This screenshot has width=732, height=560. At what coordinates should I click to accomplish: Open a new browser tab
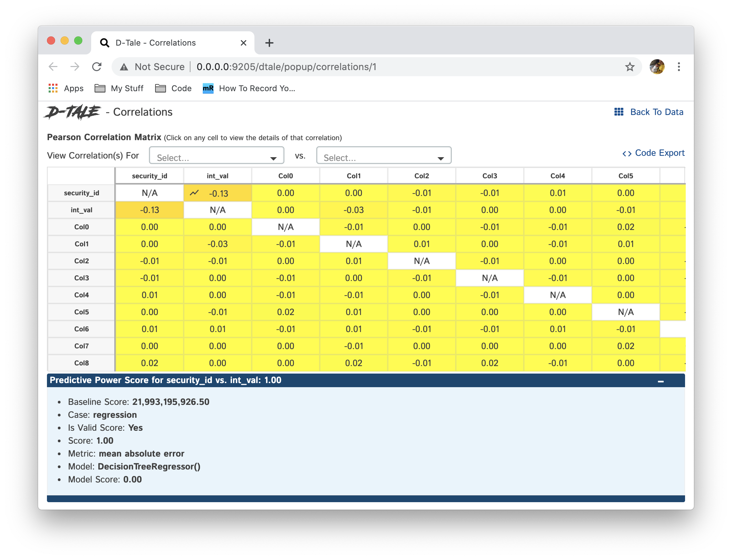pyautogui.click(x=269, y=43)
